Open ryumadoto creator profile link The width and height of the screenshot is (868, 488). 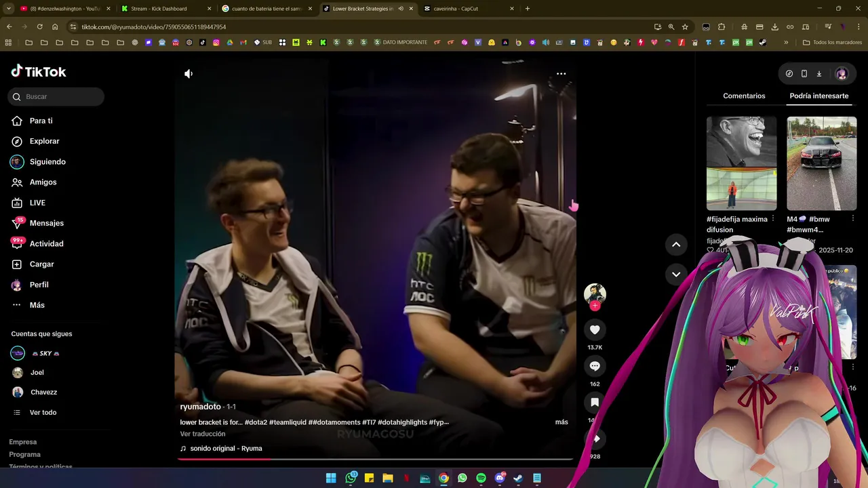point(200,407)
